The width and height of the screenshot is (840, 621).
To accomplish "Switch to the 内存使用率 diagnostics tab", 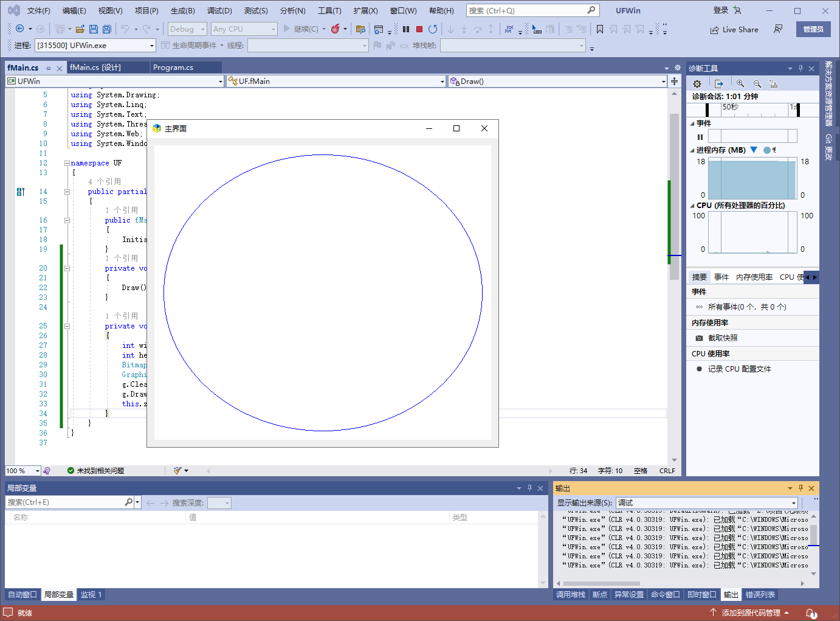I will coord(754,277).
